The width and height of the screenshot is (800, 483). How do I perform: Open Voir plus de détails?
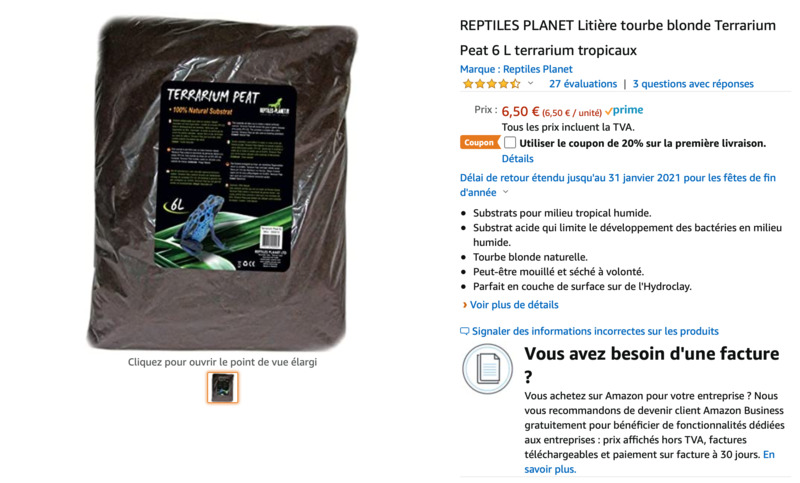pyautogui.click(x=514, y=304)
